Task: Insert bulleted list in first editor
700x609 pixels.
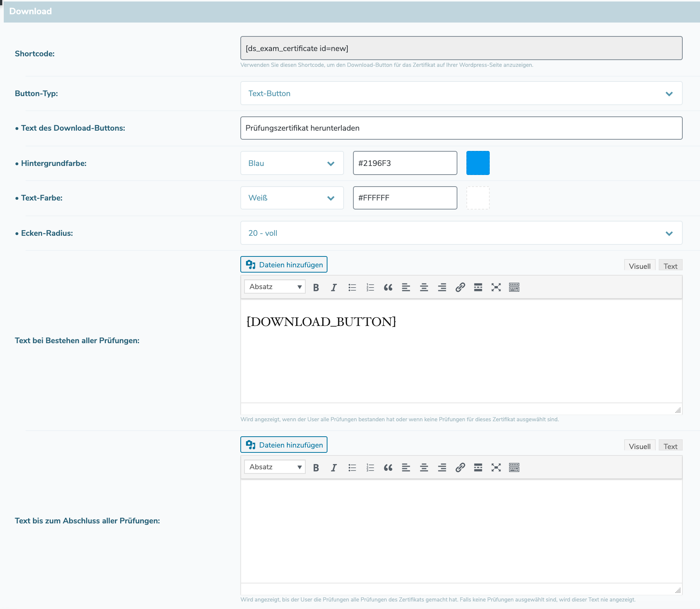Action: (x=352, y=287)
